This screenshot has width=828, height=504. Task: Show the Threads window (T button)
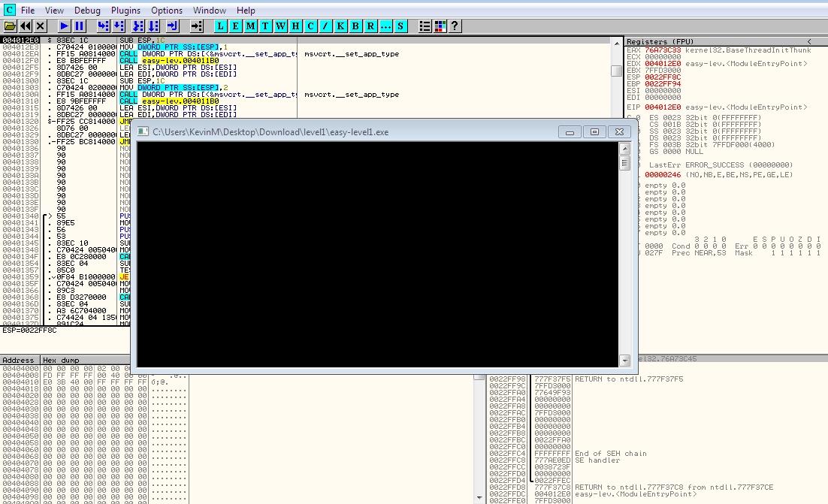pos(266,26)
